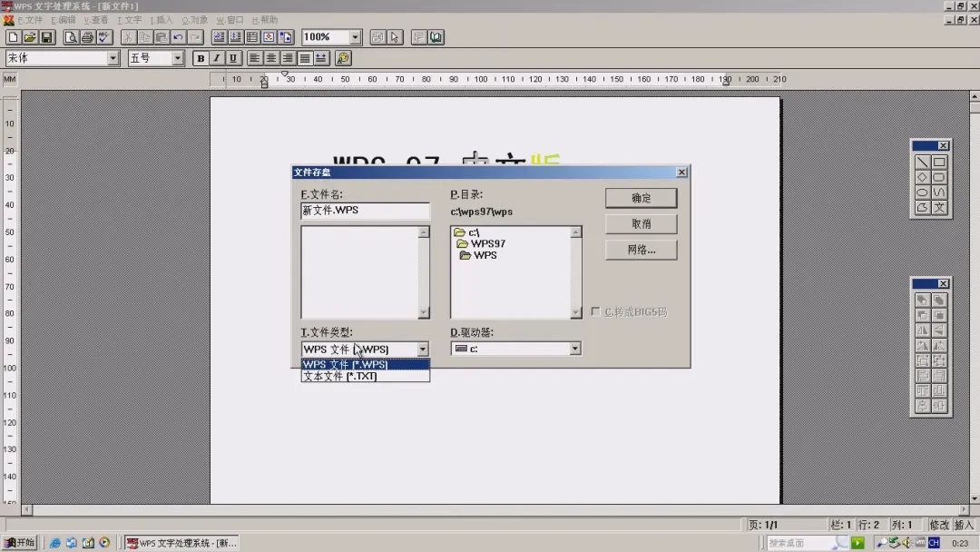Click the arrow pointer tool in toolbar
The image size is (980, 552).
coord(395,37)
